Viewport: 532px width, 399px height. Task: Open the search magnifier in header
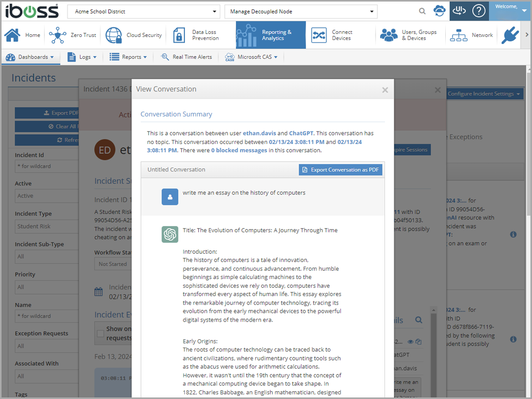click(x=422, y=11)
